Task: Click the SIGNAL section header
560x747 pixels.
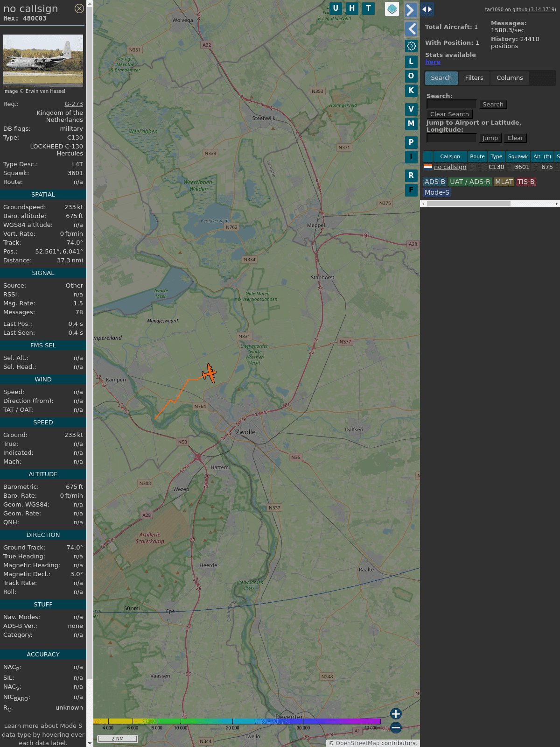Action: (43, 273)
